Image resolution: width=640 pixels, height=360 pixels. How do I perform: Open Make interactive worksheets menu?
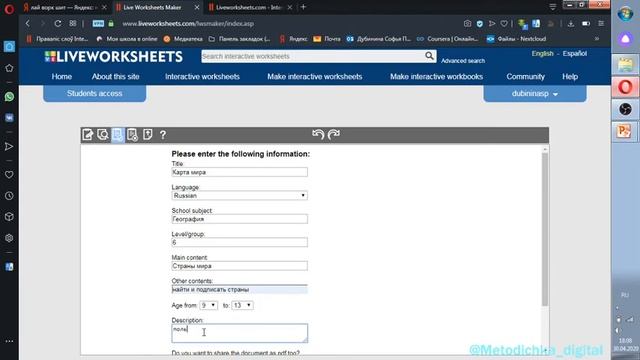pyautogui.click(x=315, y=77)
